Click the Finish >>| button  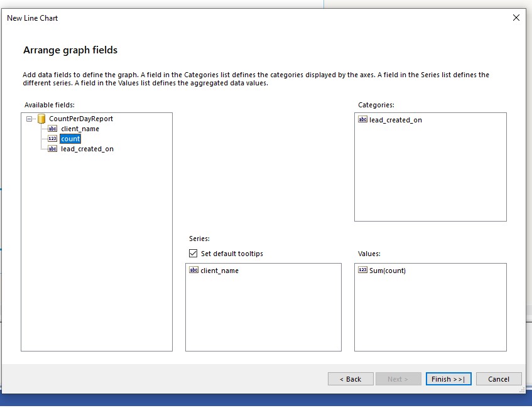pyautogui.click(x=448, y=379)
